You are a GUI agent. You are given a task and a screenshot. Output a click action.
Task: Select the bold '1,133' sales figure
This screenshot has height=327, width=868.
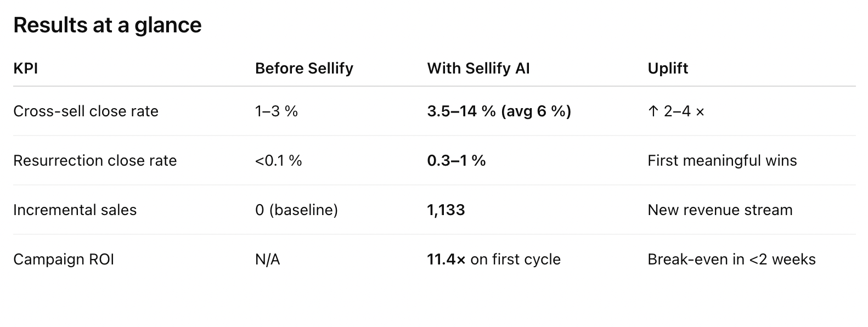coord(446,210)
